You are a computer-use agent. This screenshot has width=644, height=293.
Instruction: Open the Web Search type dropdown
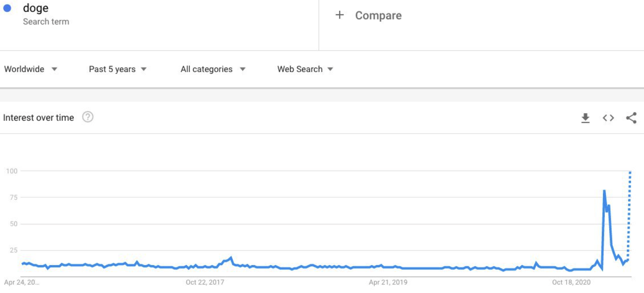coord(305,69)
